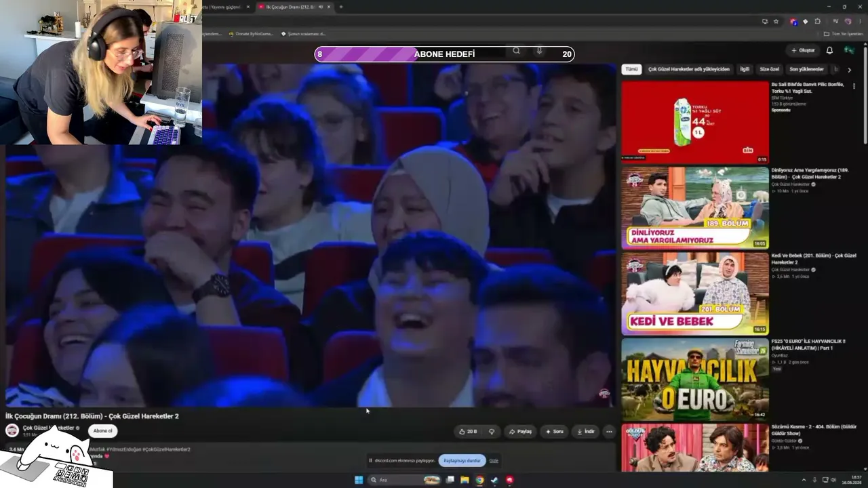Open the Kedi ve Bebek video thumbnail

pos(695,294)
